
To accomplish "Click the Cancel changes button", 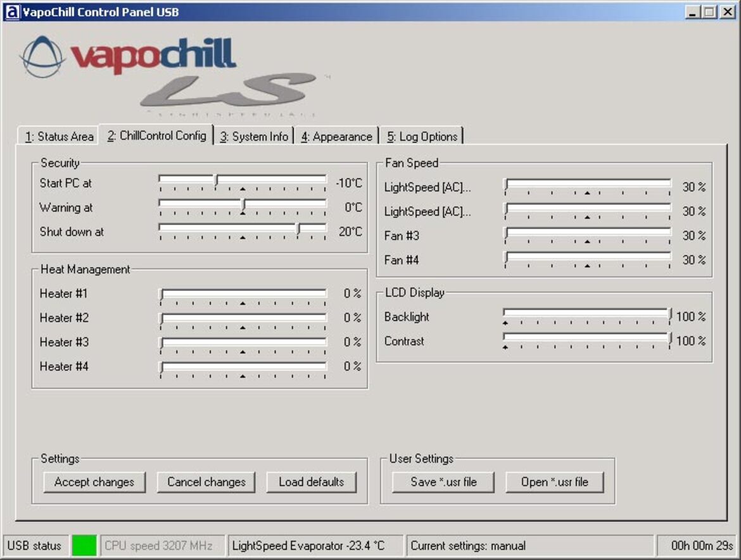I will [206, 482].
